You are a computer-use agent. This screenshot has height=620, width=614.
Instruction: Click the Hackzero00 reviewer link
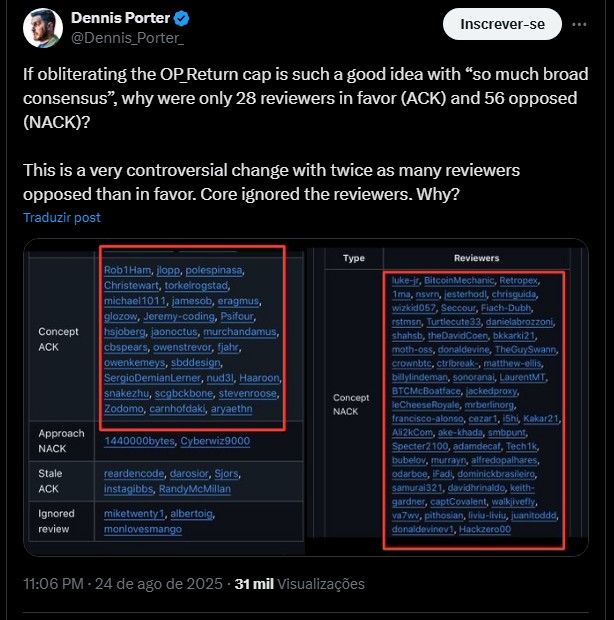(x=485, y=529)
